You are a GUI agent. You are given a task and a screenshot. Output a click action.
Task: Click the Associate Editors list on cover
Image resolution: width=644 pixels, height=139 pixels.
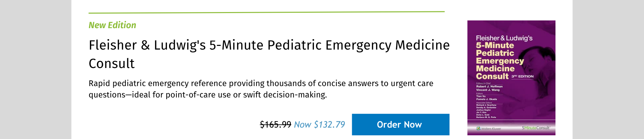pos(486,110)
